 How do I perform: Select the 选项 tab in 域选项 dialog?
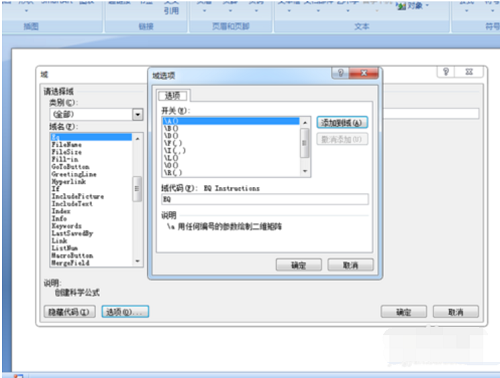[x=173, y=96]
